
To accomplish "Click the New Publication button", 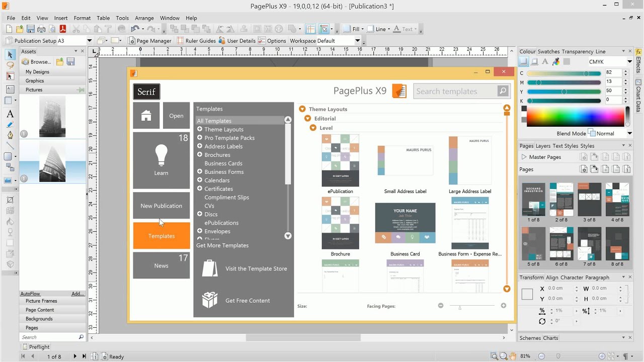I will click(162, 206).
